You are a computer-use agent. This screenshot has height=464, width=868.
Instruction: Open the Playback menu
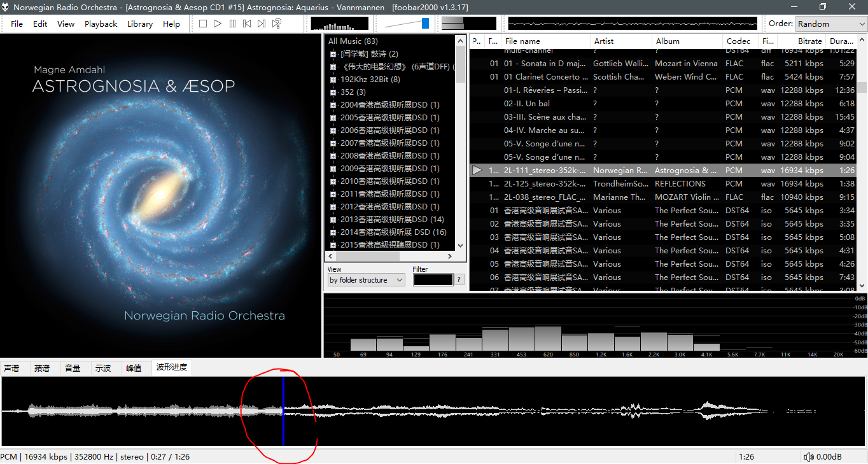[x=101, y=24]
